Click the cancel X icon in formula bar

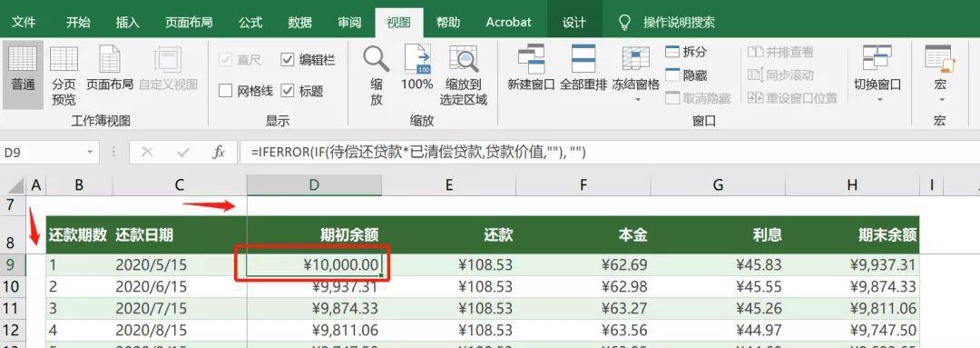pos(147,152)
